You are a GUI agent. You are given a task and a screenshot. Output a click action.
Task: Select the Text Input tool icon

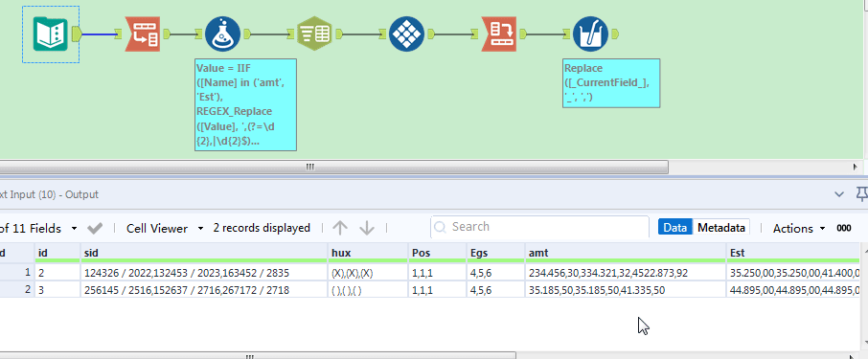coord(50,34)
